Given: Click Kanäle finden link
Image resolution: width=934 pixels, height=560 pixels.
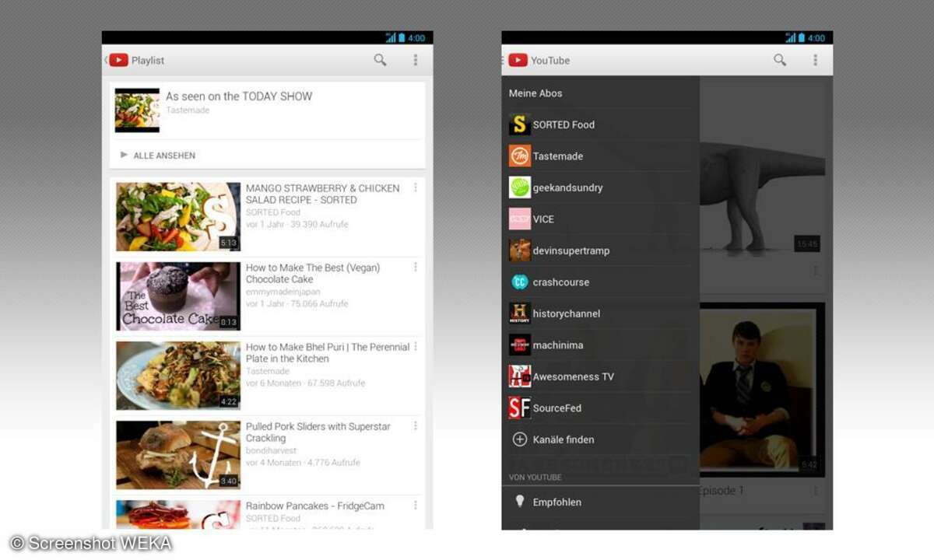Looking at the screenshot, I should 564,439.
